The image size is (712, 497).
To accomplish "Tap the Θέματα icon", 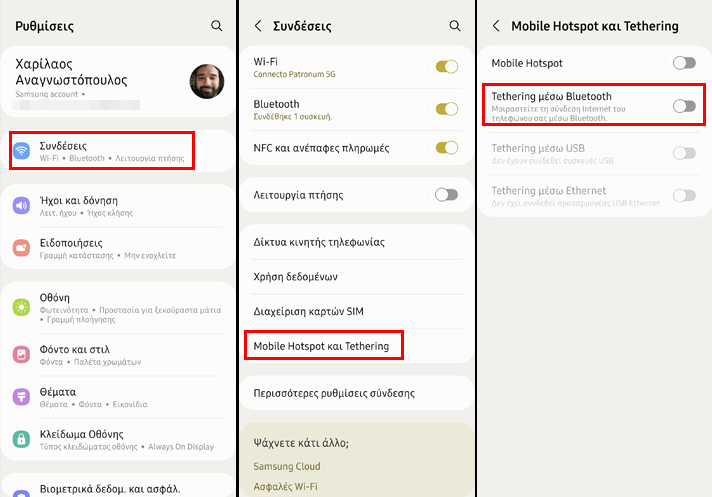I will coord(21,397).
